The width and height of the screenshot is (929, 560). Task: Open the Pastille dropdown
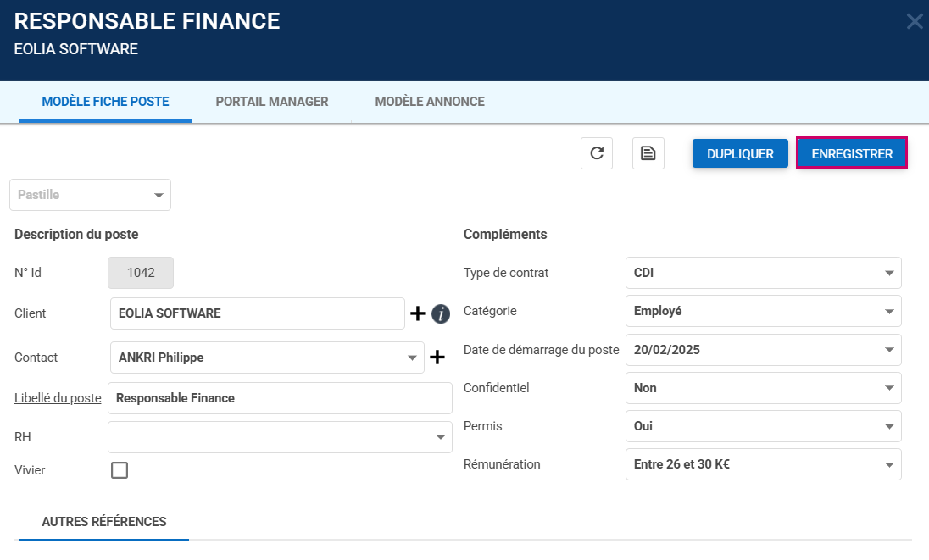click(x=90, y=195)
